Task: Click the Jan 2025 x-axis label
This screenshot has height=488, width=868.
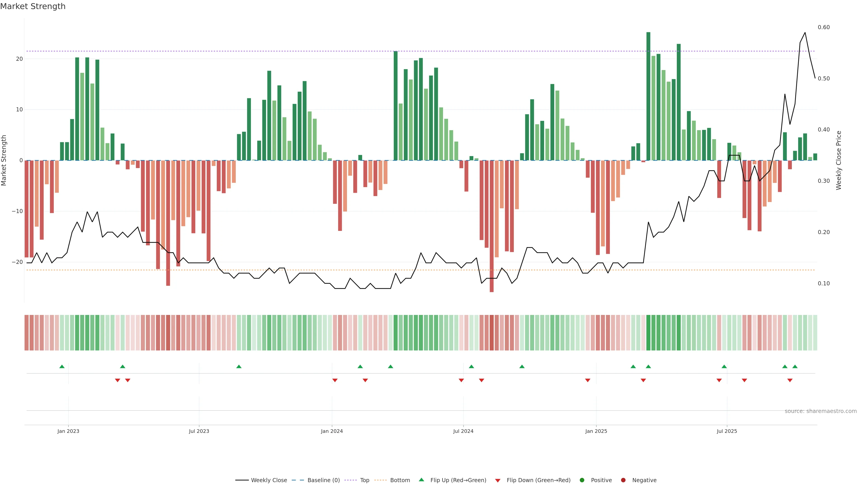Action: click(x=596, y=431)
